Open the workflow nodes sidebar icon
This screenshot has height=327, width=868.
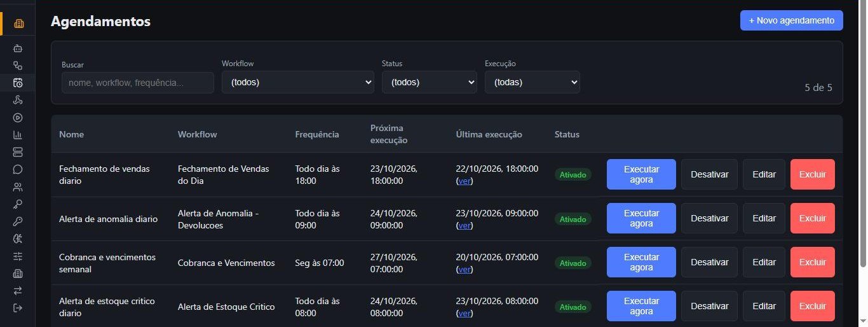coord(18,66)
